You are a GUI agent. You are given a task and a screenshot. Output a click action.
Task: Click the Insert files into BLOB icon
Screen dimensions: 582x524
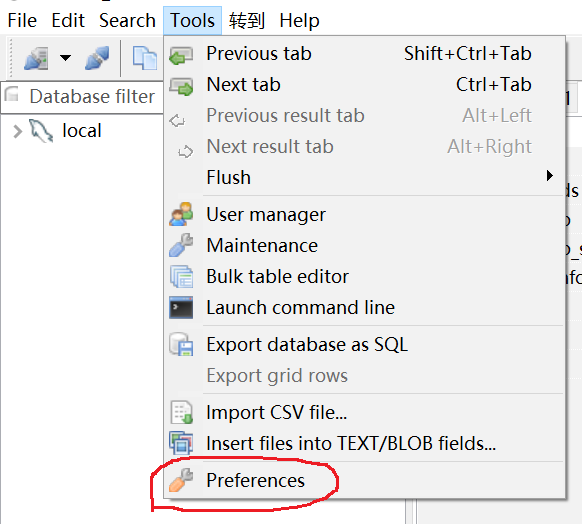tap(181, 443)
